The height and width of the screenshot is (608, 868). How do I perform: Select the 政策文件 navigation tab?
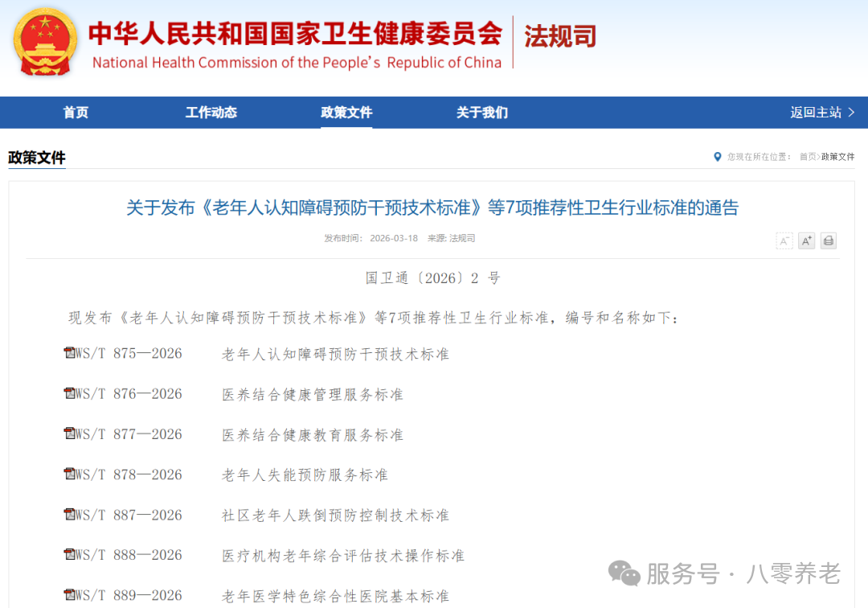tap(346, 113)
